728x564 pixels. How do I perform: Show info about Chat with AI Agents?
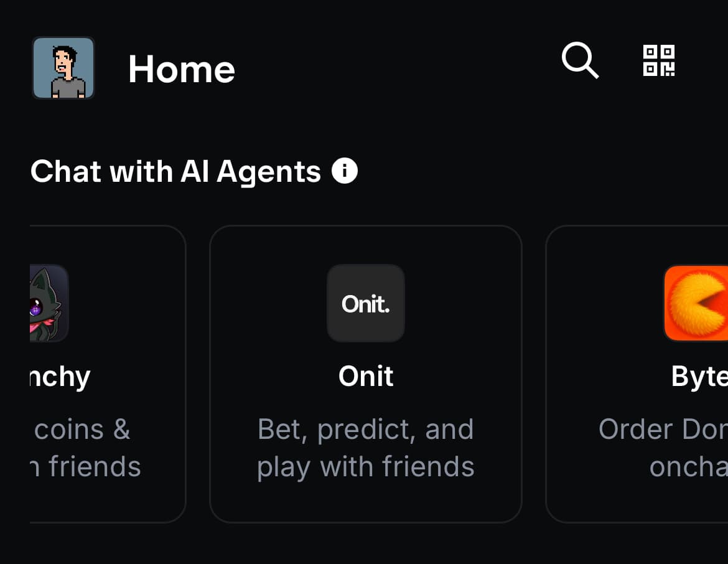click(x=345, y=171)
